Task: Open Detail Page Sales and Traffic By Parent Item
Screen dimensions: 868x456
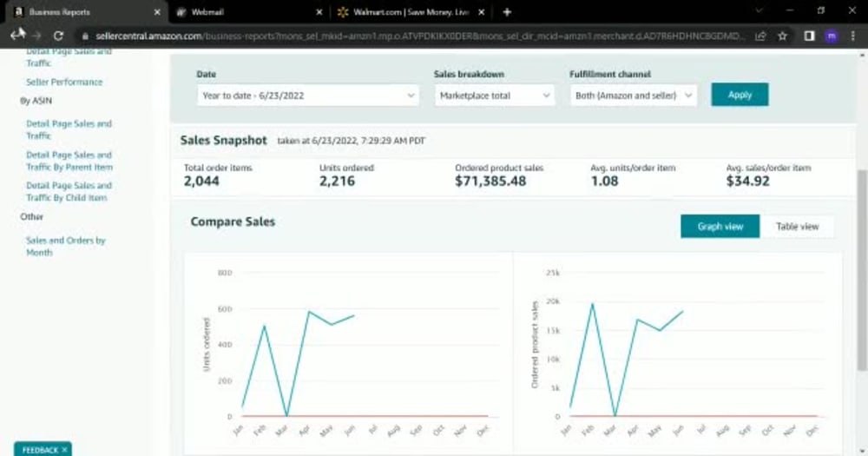Action: [x=69, y=161]
